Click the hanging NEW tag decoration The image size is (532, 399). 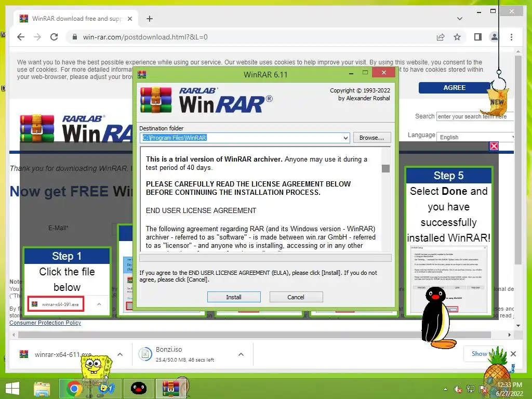(x=496, y=101)
